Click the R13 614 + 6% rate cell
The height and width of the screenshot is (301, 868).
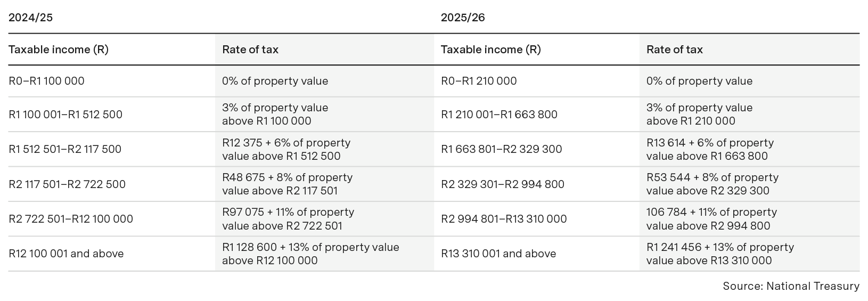[x=710, y=149]
